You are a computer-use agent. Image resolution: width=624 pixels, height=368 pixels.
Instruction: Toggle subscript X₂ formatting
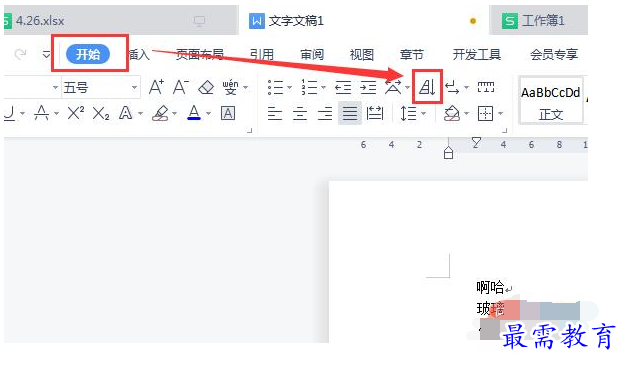click(x=101, y=114)
